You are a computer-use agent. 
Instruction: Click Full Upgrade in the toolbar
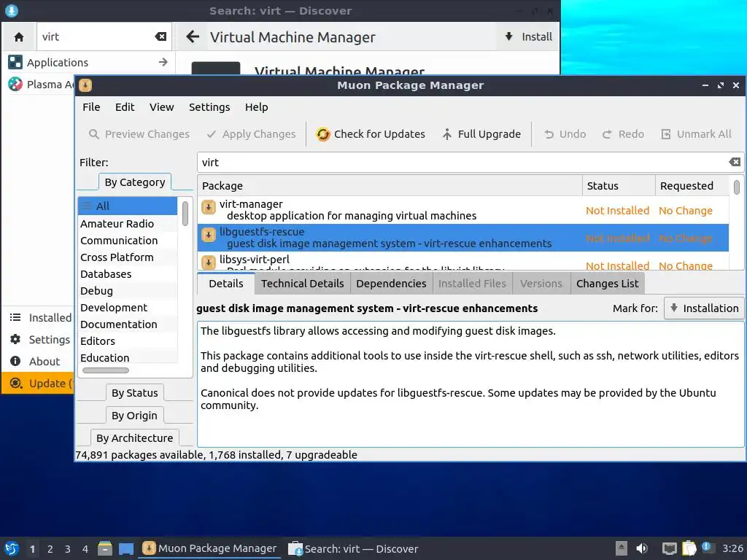click(x=481, y=134)
